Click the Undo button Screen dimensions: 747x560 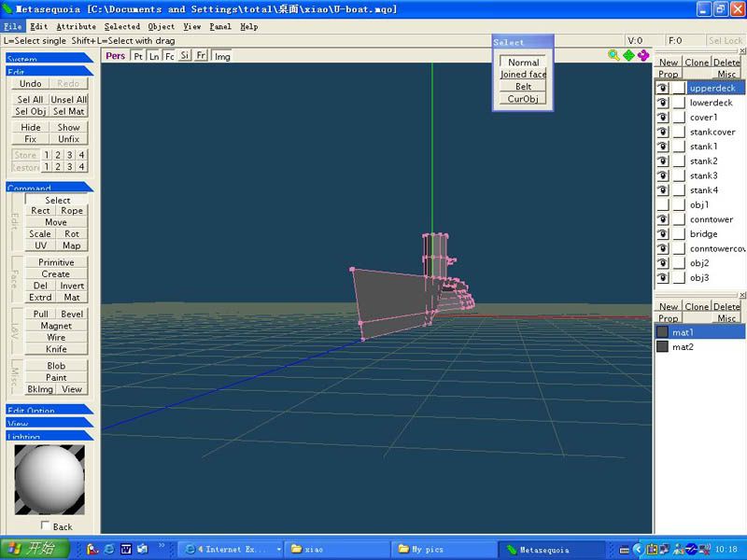click(x=31, y=84)
